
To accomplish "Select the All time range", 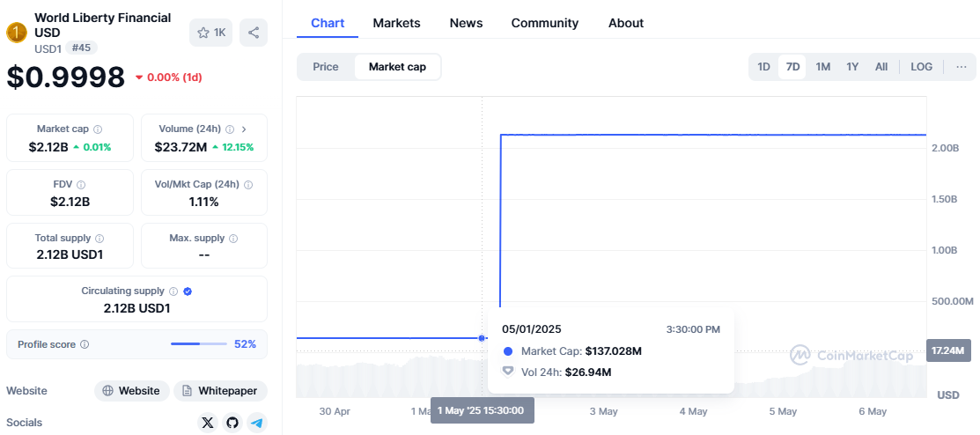I will tap(881, 67).
